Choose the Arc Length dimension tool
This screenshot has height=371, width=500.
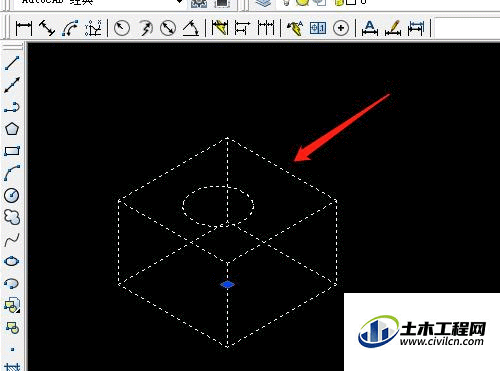click(x=70, y=28)
